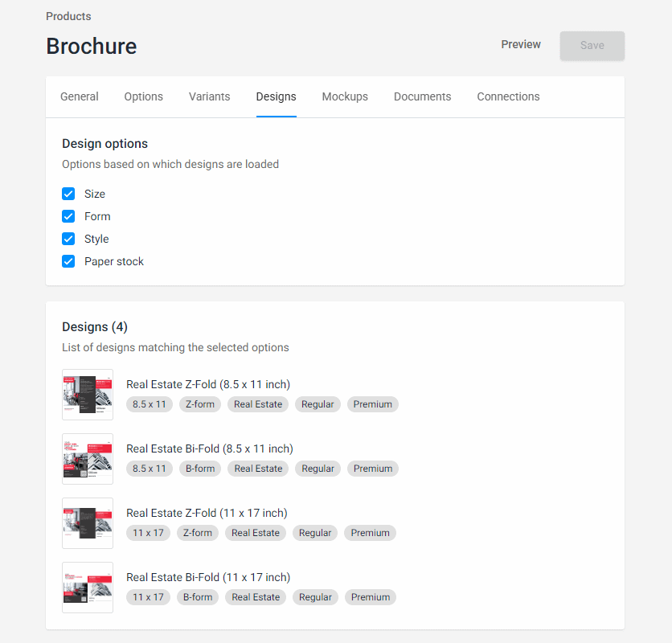Switch to the Documents tab

point(422,96)
